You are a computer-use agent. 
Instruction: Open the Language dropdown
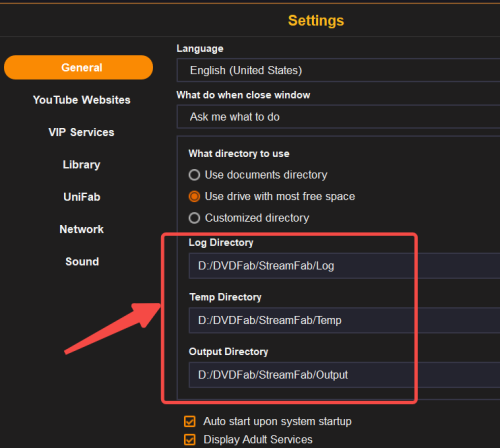click(x=338, y=70)
